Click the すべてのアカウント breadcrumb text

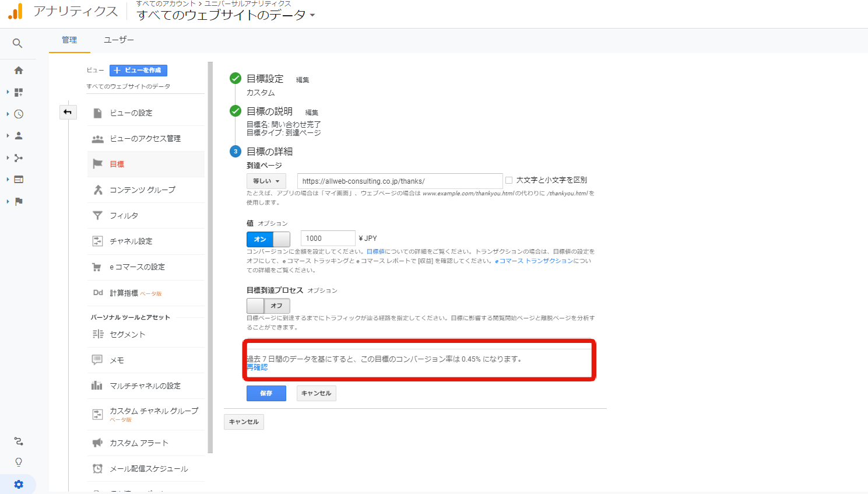[166, 3]
